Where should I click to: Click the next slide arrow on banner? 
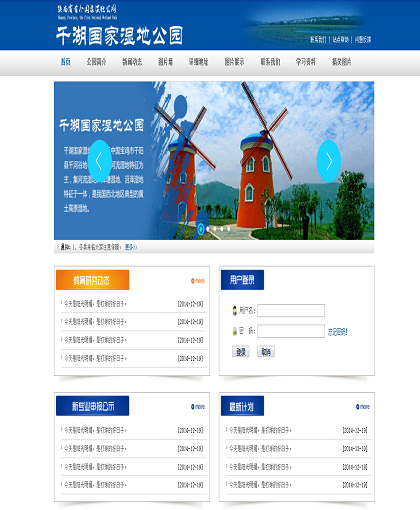(329, 161)
